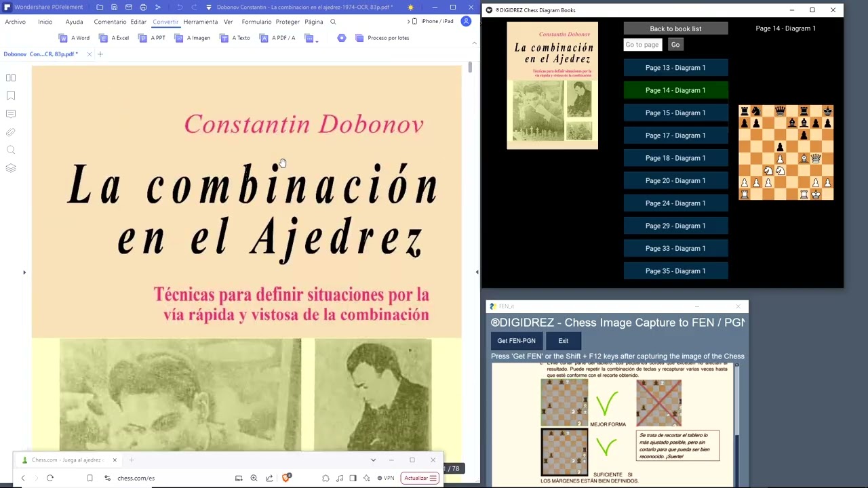Open the Comentario tab
Image resolution: width=868 pixels, height=488 pixels.
[110, 22]
